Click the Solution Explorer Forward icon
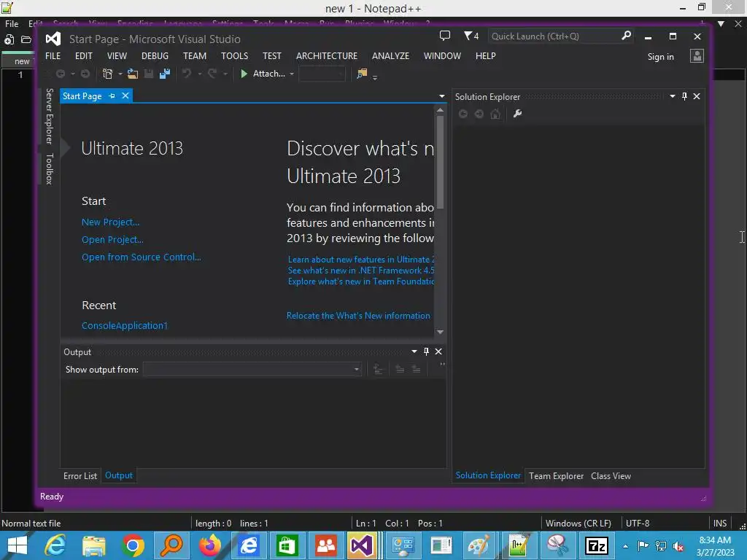 pos(479,114)
